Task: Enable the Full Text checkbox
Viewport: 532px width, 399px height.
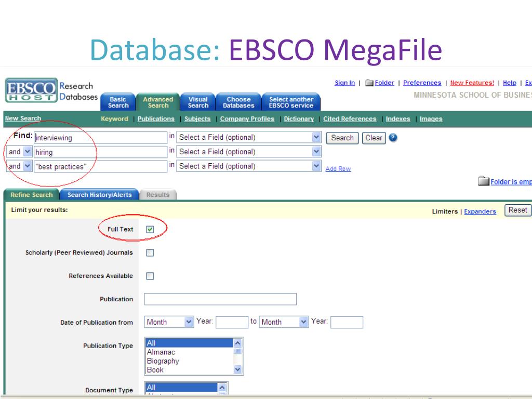Action: tap(150, 229)
